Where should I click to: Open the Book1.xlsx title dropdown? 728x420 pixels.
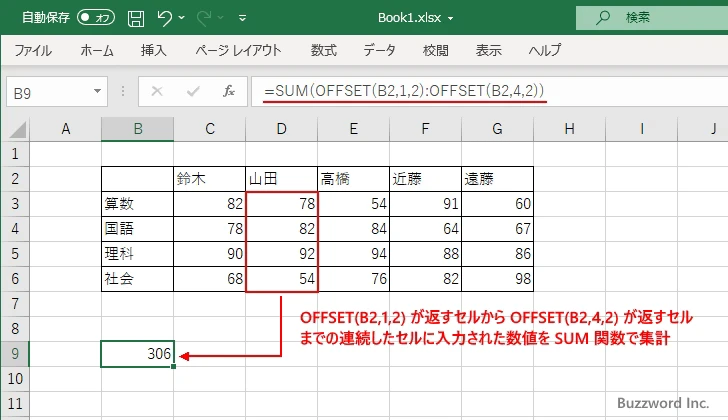coord(450,19)
